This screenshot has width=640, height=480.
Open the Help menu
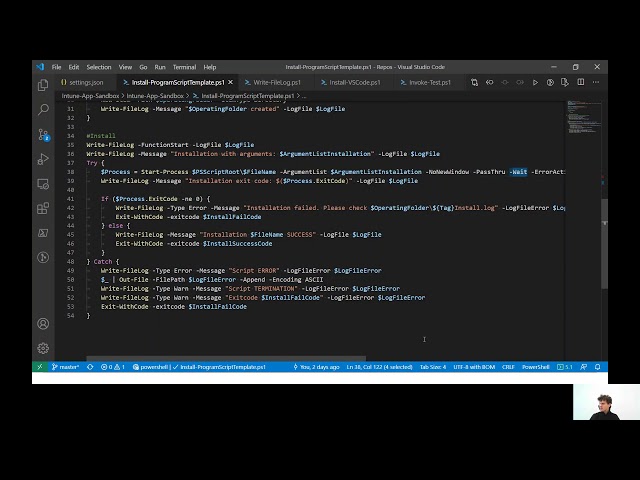click(210, 67)
